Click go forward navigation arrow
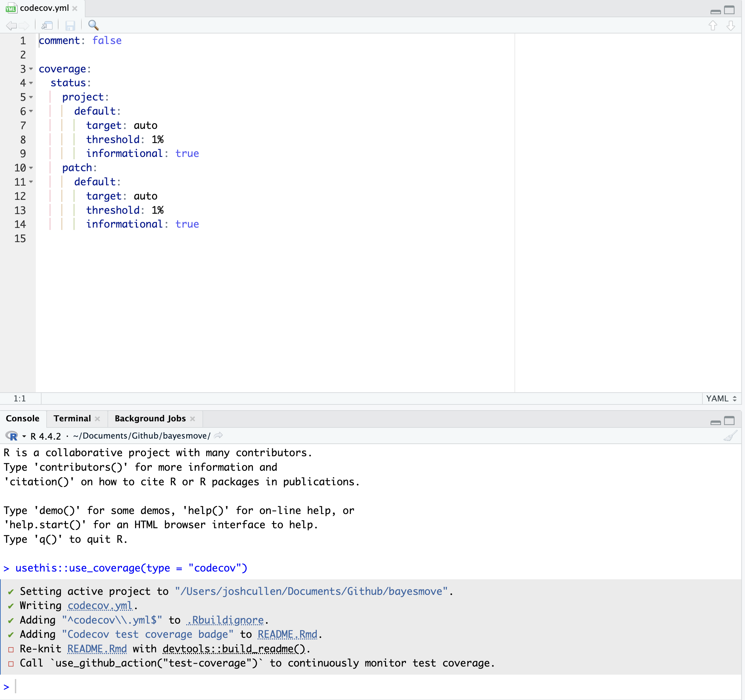 pos(24,25)
